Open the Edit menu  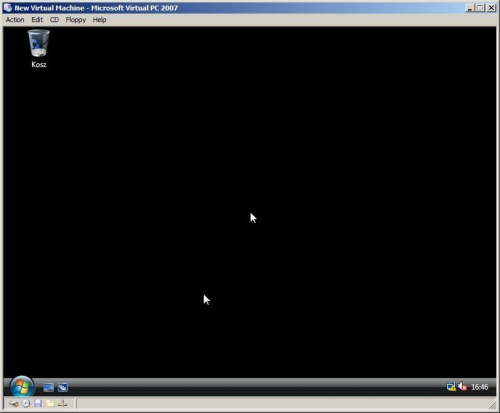point(37,20)
